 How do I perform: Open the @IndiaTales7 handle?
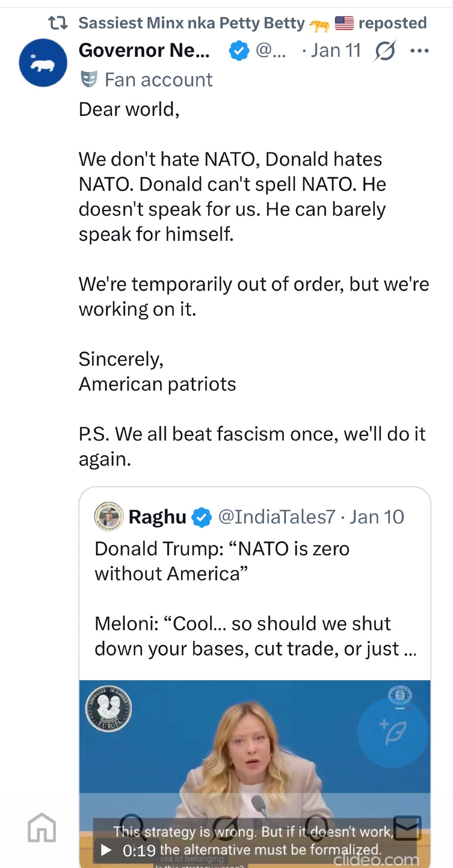point(276,517)
